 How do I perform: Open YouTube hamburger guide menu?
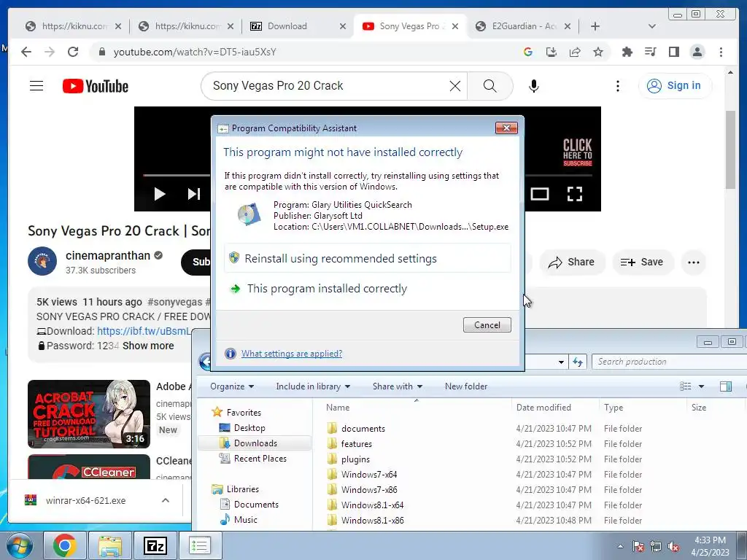click(36, 86)
